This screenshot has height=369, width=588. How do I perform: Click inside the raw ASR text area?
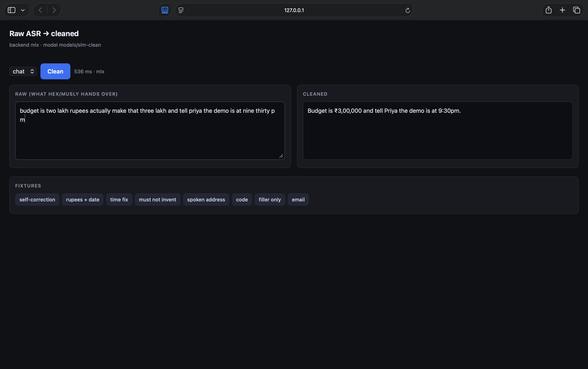click(x=150, y=131)
